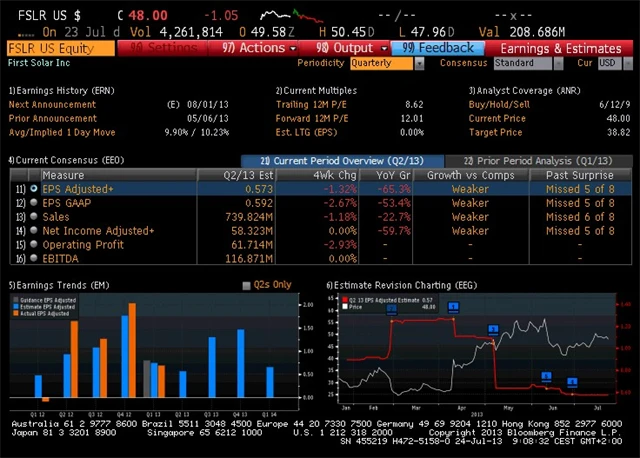This screenshot has width=640, height=458.
Task: Open the Settings button in the toolbar
Action: [x=167, y=48]
